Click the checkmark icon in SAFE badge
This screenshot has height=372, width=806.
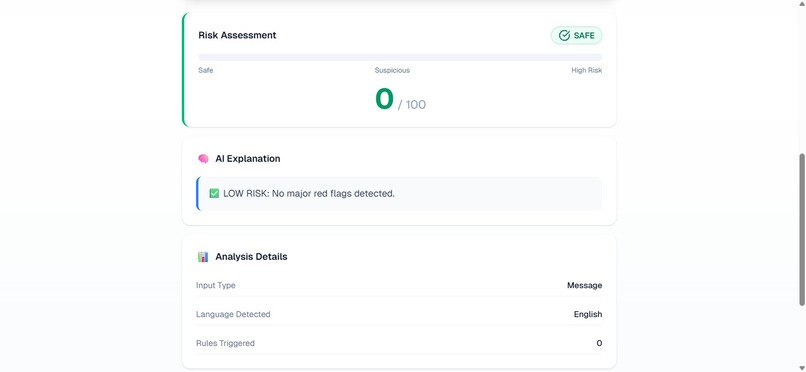click(x=564, y=35)
